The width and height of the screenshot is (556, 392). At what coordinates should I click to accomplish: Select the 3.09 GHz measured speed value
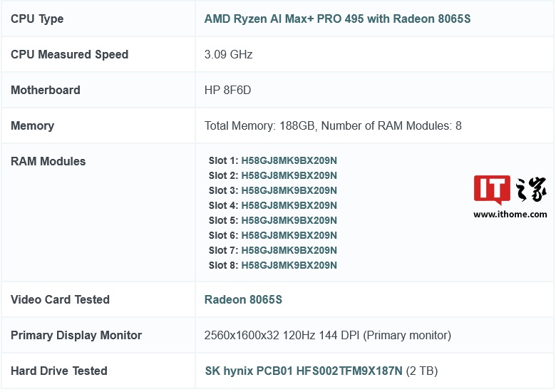point(228,55)
